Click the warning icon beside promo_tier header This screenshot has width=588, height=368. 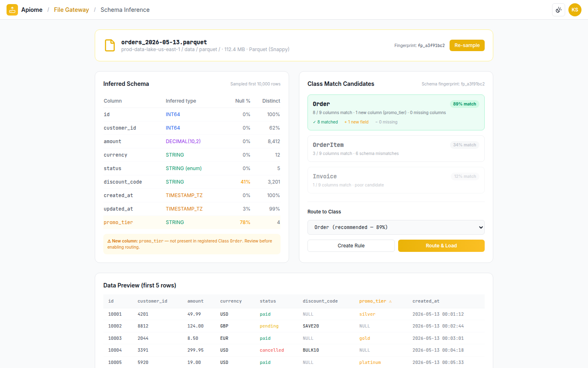click(390, 301)
